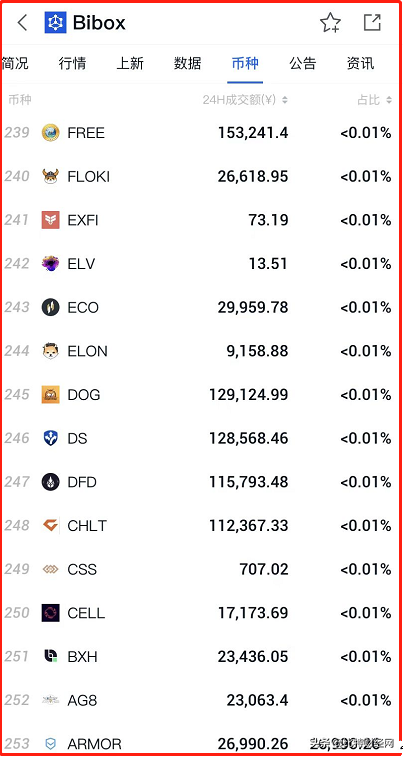Tap the Bibox logo icon
This screenshot has width=403, height=757.
pos(55,22)
